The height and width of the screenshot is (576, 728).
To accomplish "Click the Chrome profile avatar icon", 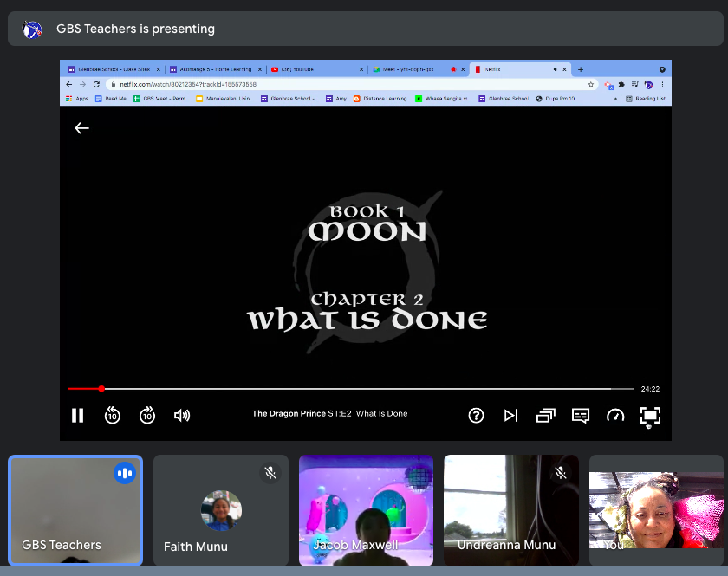I will point(648,85).
